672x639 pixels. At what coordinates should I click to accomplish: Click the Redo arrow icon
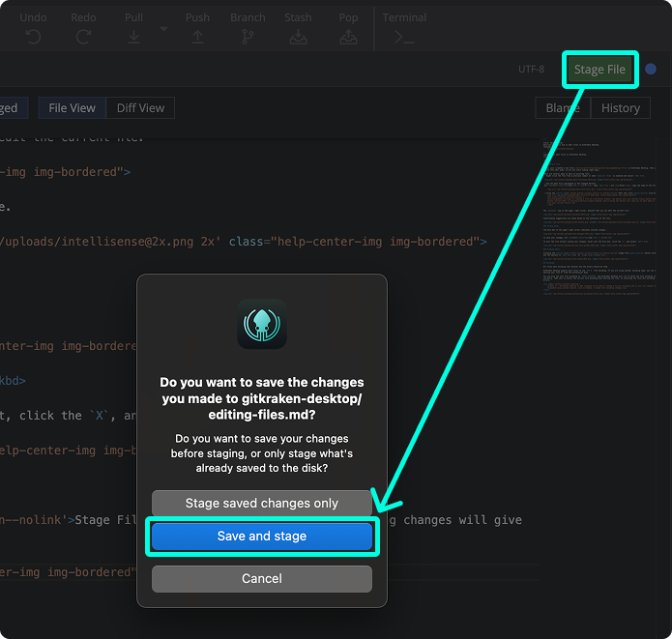tap(83, 36)
